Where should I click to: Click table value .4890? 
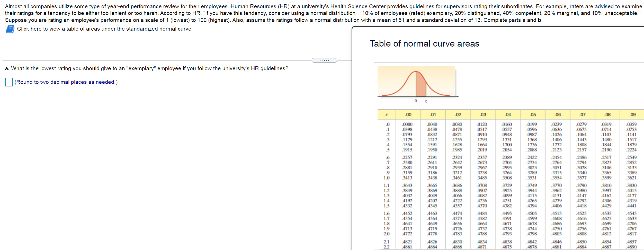[631, 247]
